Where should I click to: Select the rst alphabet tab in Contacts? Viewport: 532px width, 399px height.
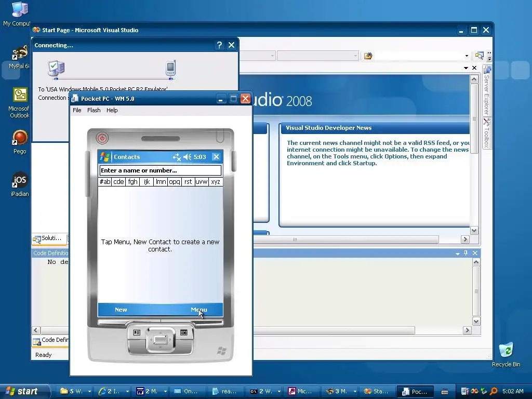pos(188,181)
